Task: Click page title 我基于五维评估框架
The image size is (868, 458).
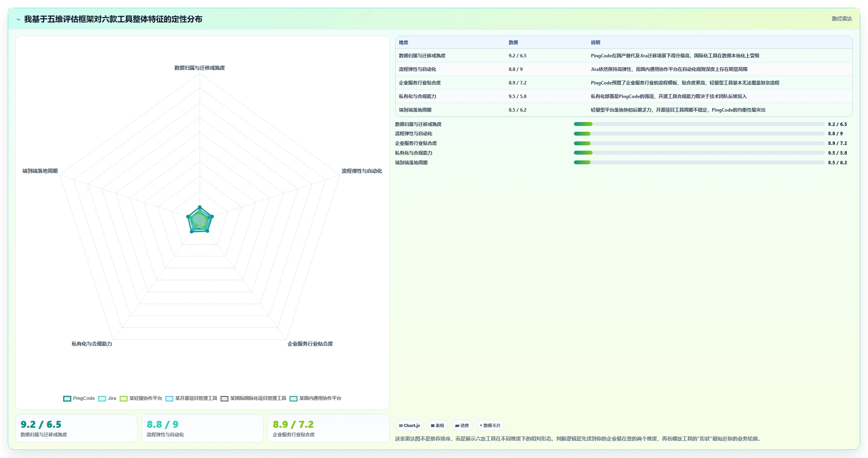Action: point(113,19)
